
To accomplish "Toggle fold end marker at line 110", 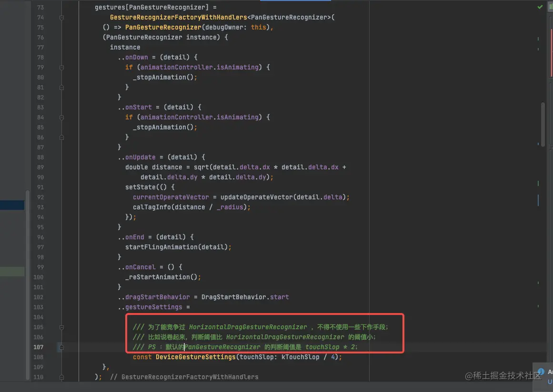I will (x=61, y=377).
